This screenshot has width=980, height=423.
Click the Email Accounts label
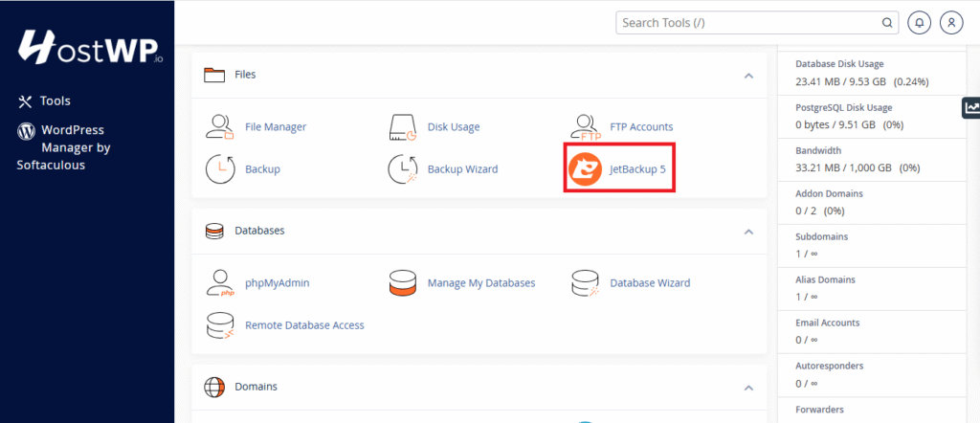pyautogui.click(x=828, y=323)
